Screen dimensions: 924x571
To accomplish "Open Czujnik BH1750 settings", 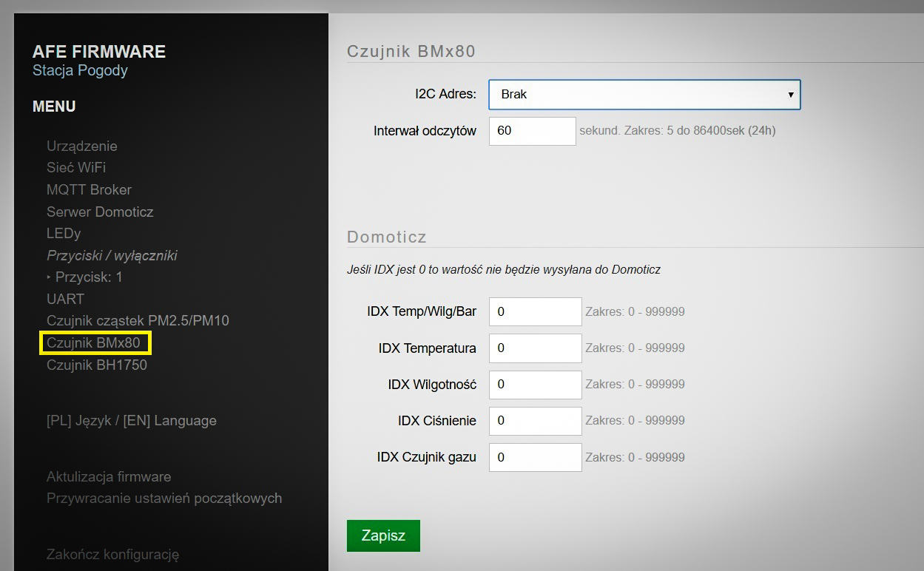I will pyautogui.click(x=97, y=365).
